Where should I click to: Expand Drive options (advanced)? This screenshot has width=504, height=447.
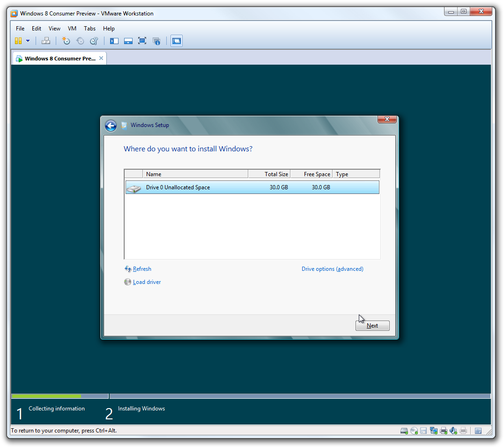point(332,268)
